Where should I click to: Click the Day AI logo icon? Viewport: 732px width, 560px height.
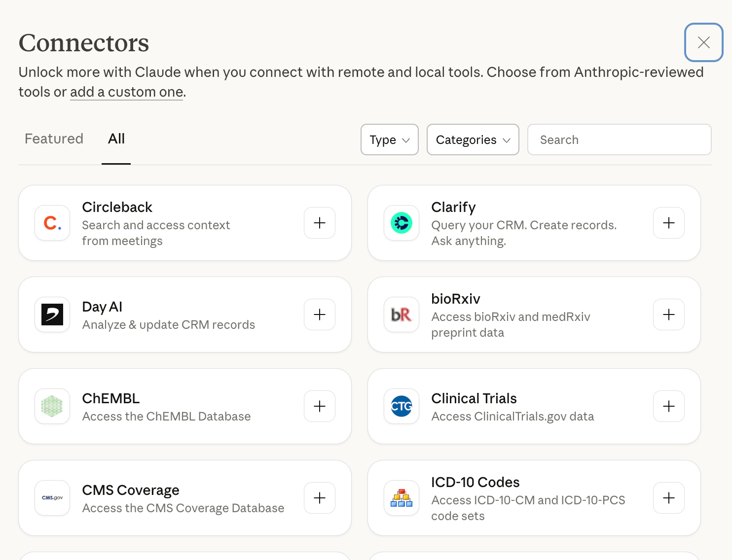(52, 315)
